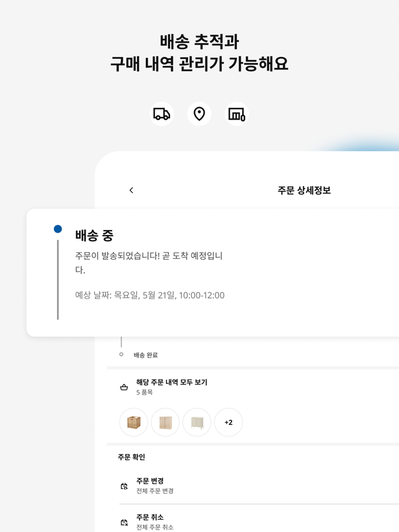Click the store pickup building icon
The image size is (399, 532).
pyautogui.click(x=236, y=114)
